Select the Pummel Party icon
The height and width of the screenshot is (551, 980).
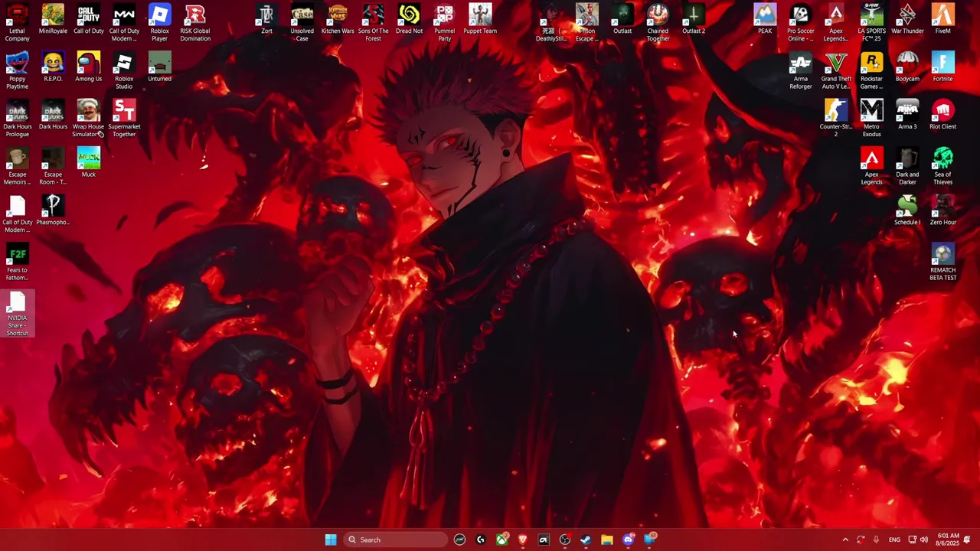point(445,23)
